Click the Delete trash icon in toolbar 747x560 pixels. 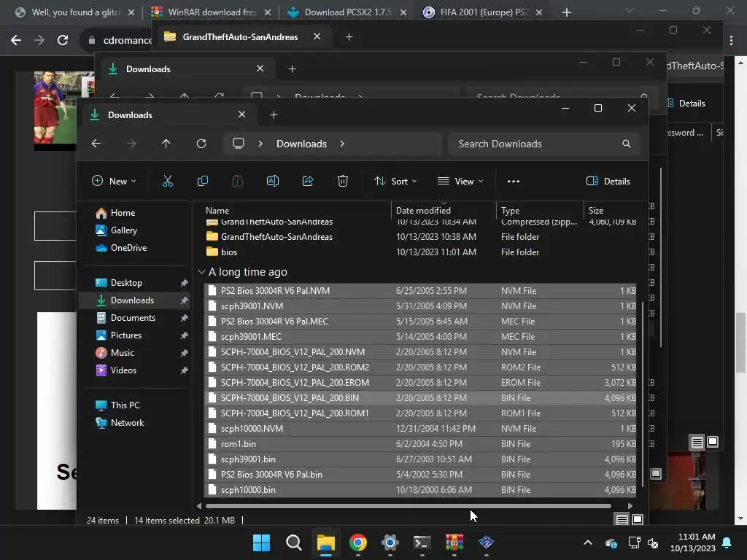pos(343,181)
